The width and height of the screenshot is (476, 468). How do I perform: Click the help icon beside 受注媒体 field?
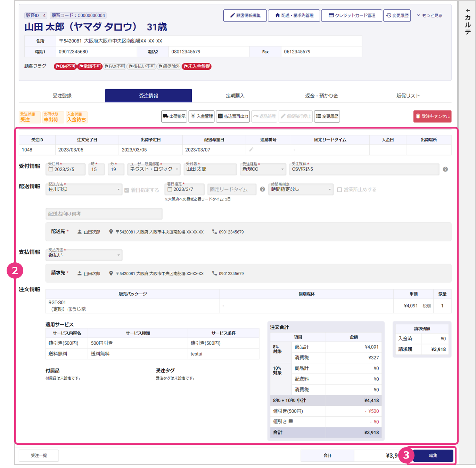click(445, 169)
